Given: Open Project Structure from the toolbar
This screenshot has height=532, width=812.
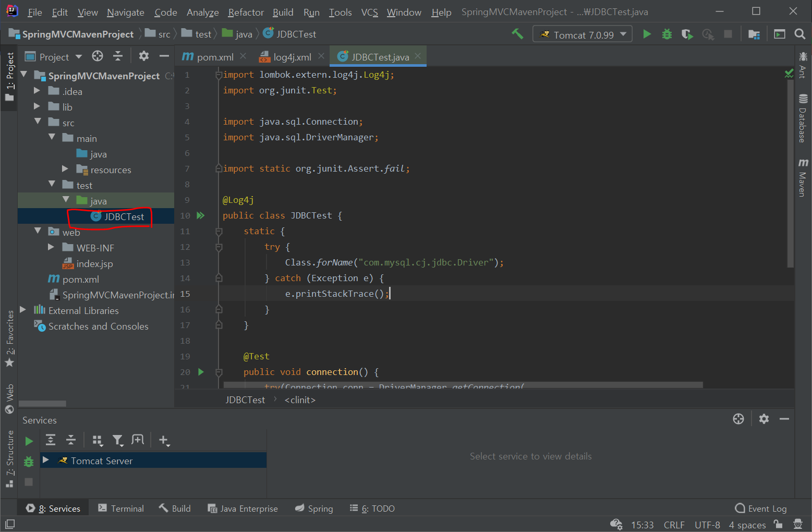Looking at the screenshot, I should point(754,34).
